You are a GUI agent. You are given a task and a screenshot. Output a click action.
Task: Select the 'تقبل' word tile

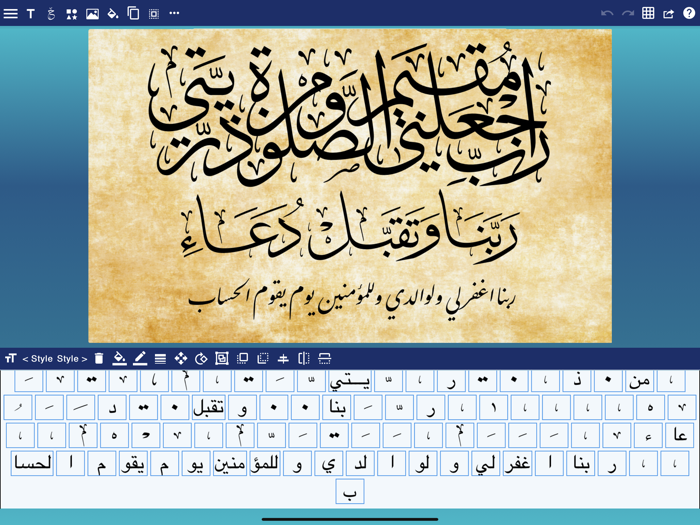[x=208, y=408]
